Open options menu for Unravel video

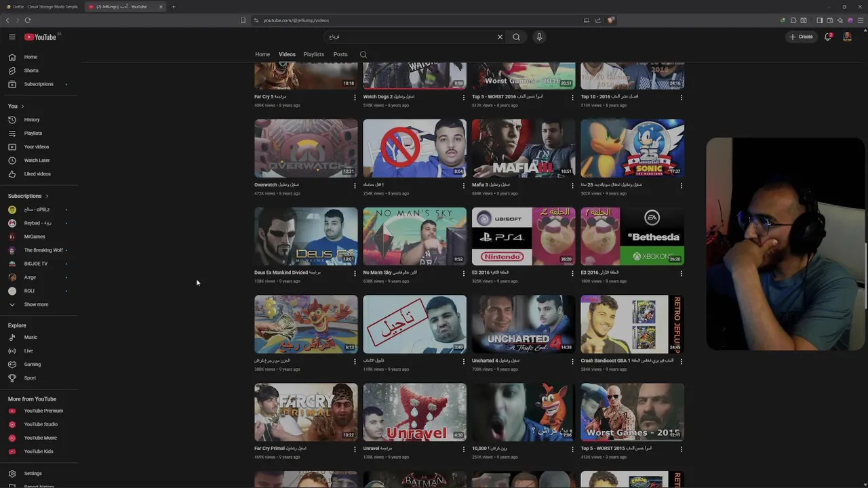pos(464,449)
